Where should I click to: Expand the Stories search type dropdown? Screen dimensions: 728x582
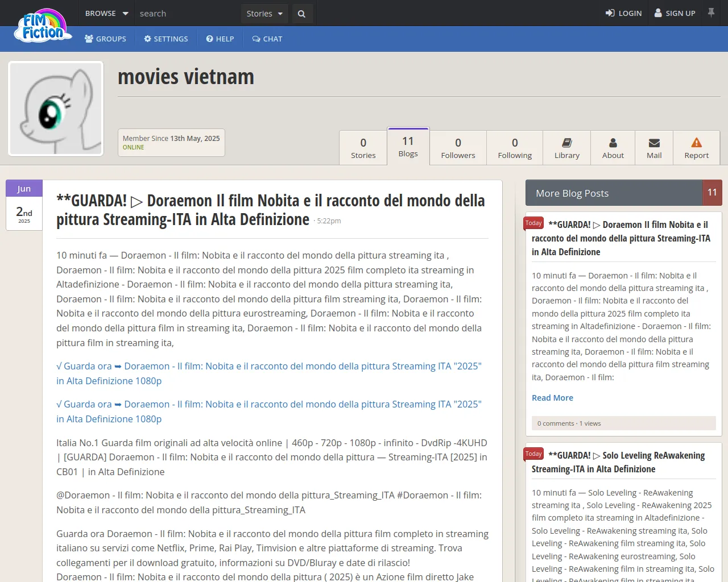(264, 14)
